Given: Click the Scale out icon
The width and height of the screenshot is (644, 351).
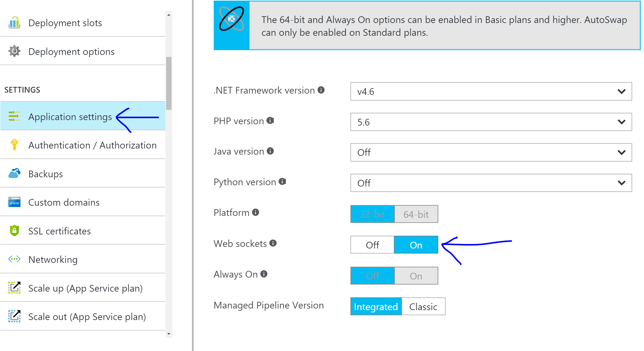Looking at the screenshot, I should 14,316.
